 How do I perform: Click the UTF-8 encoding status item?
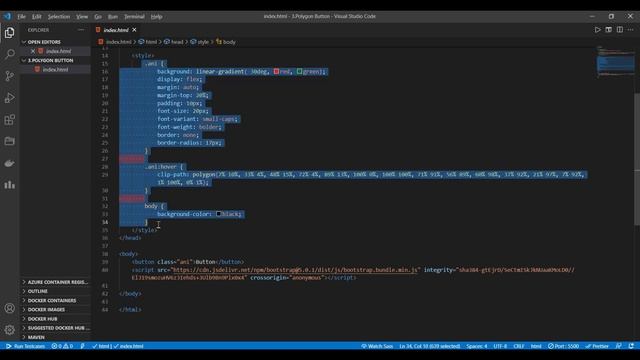[x=500, y=346]
